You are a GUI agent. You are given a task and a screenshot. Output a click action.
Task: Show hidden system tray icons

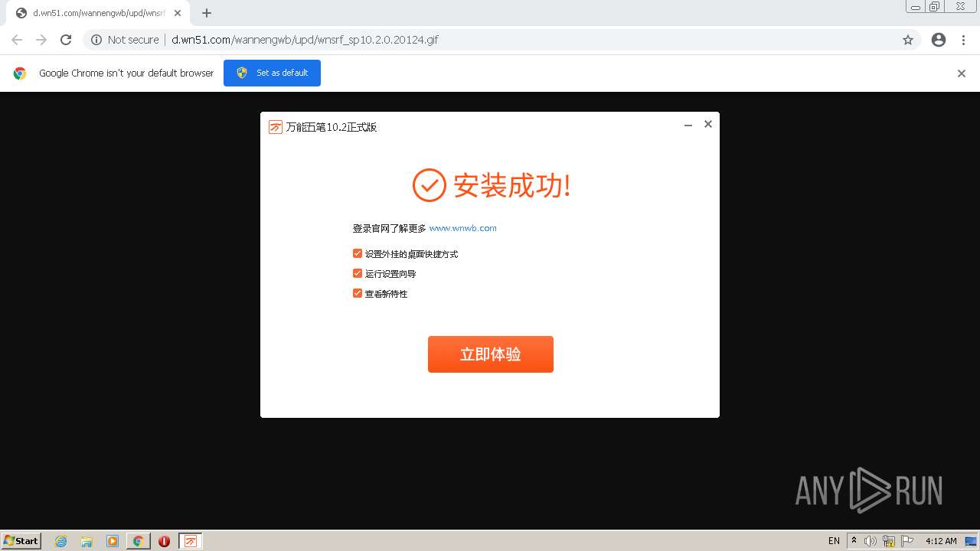[x=854, y=541]
